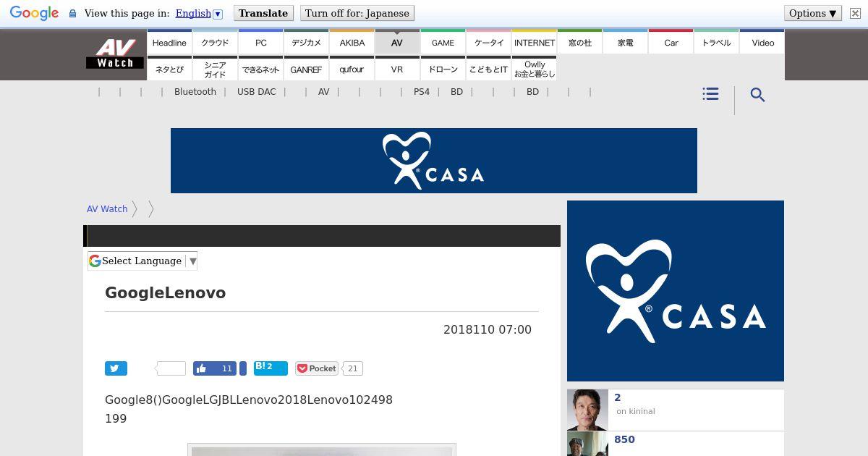The width and height of the screenshot is (868, 456).
Task: Open the Car site tab
Action: tap(671, 43)
